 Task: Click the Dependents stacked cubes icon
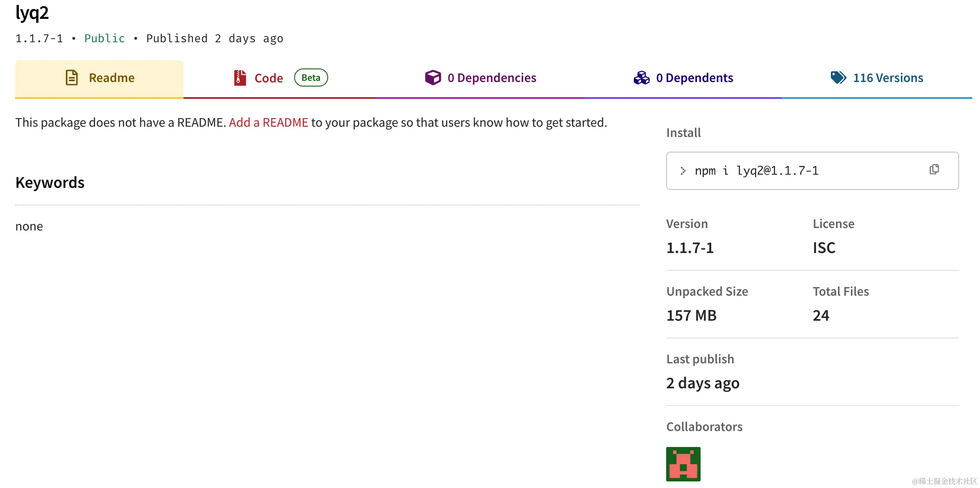point(642,78)
